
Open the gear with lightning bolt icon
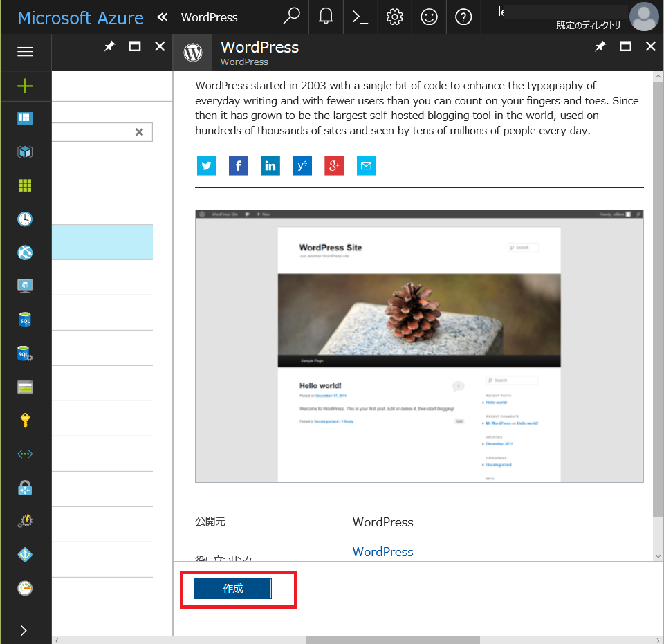click(x=25, y=521)
